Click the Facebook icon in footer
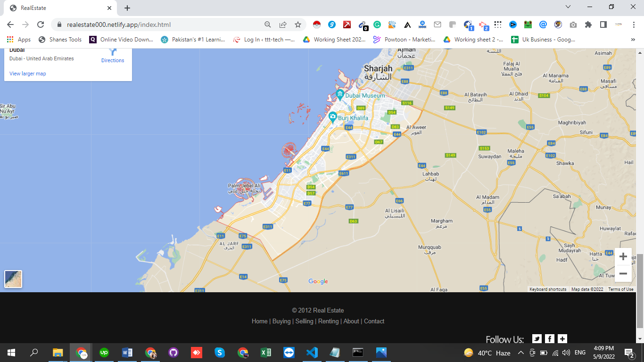644x362 pixels. [x=550, y=338]
